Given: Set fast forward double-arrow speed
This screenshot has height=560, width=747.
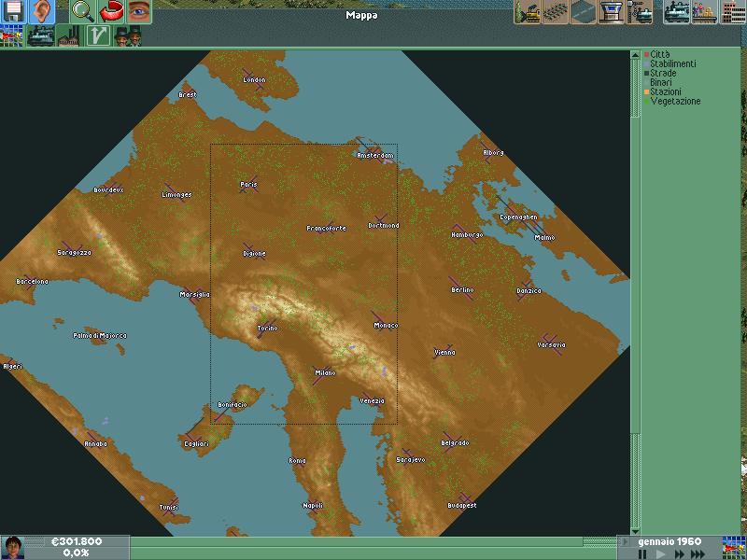Looking at the screenshot, I should tap(679, 554).
